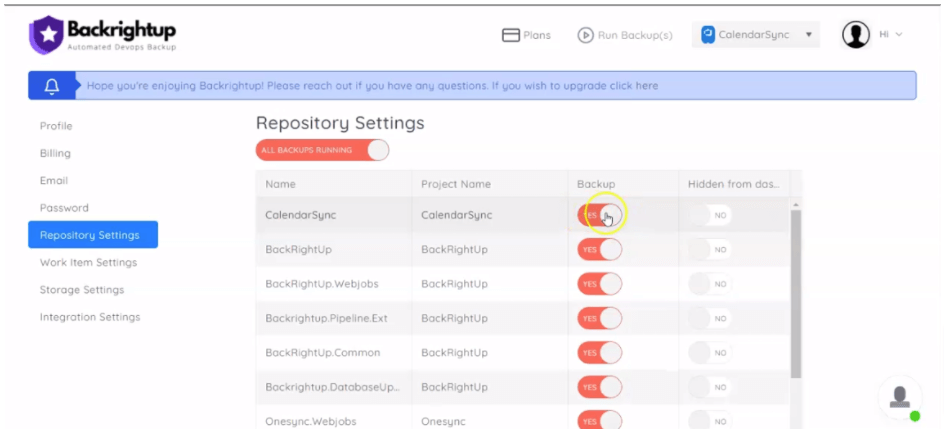Image resolution: width=944 pixels, height=433 pixels.
Task: Click the Repository Settings page heading
Action: (340, 123)
